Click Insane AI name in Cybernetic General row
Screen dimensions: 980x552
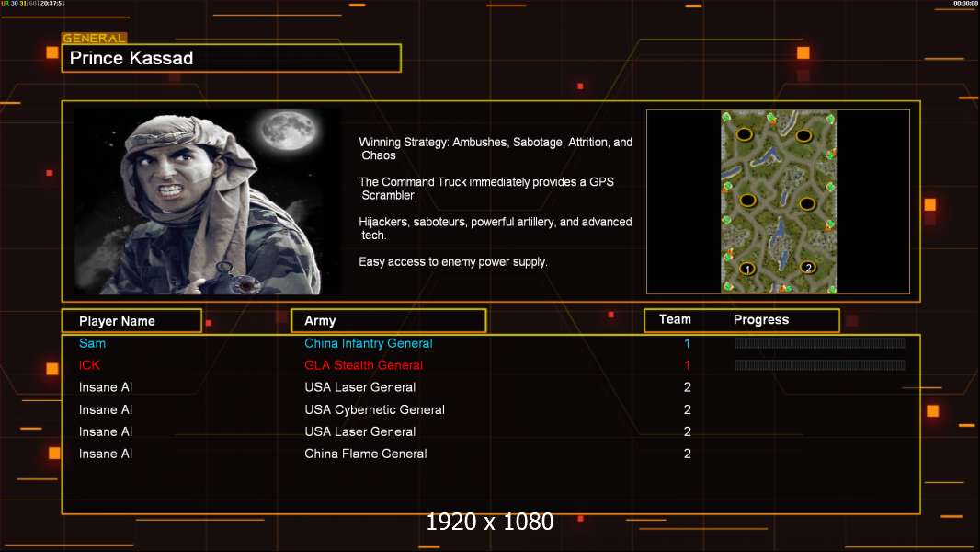click(106, 409)
